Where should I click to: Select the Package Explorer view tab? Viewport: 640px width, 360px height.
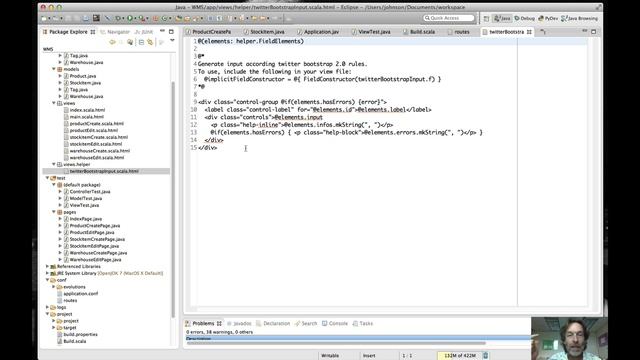[x=68, y=32]
